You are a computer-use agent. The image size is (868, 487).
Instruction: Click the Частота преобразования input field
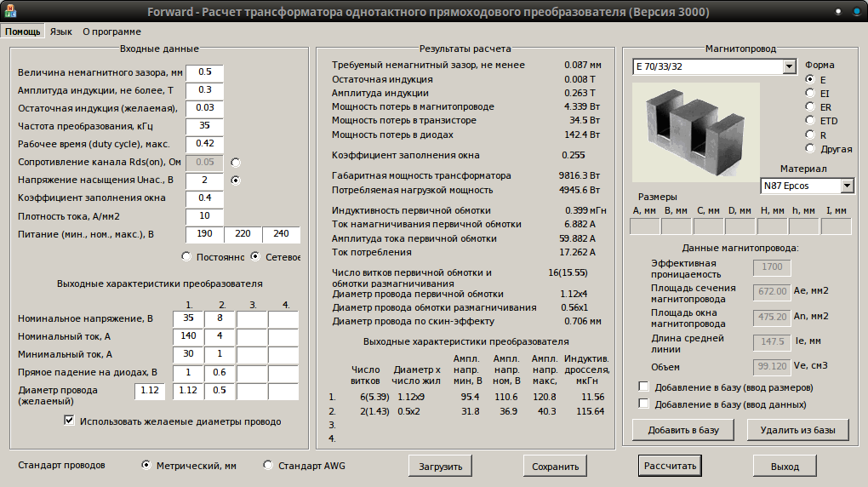(204, 126)
